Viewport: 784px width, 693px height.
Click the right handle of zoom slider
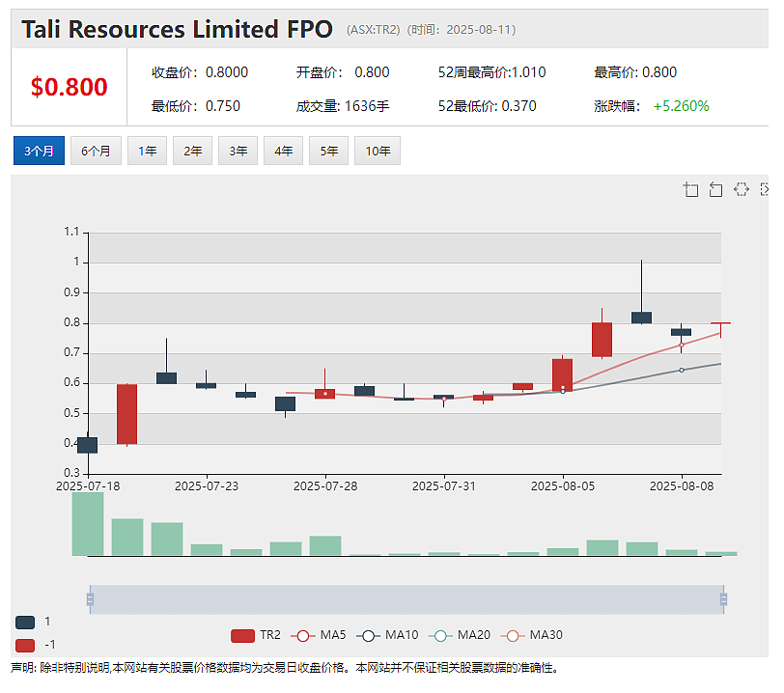(723, 599)
